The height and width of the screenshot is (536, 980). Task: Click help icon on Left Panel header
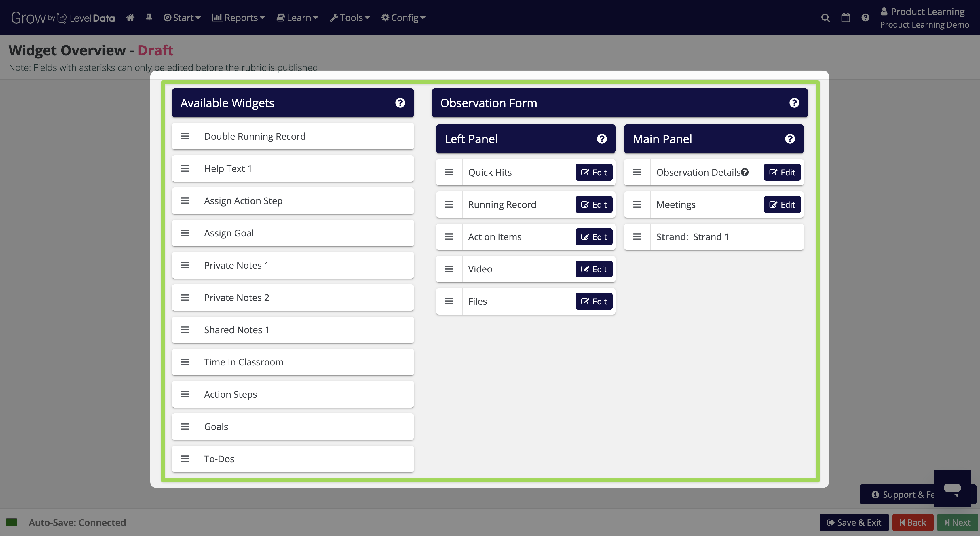pos(601,139)
